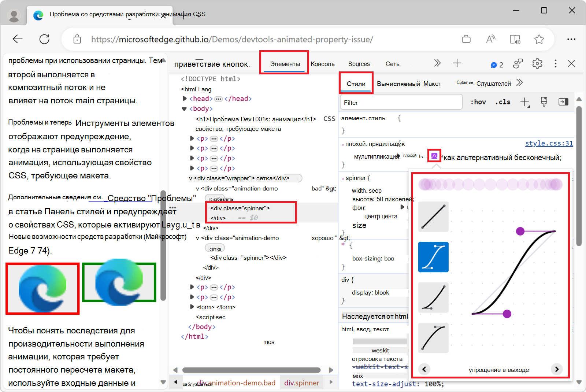
Task: Click the green-bordered Edge logo image
Action: 119,282
